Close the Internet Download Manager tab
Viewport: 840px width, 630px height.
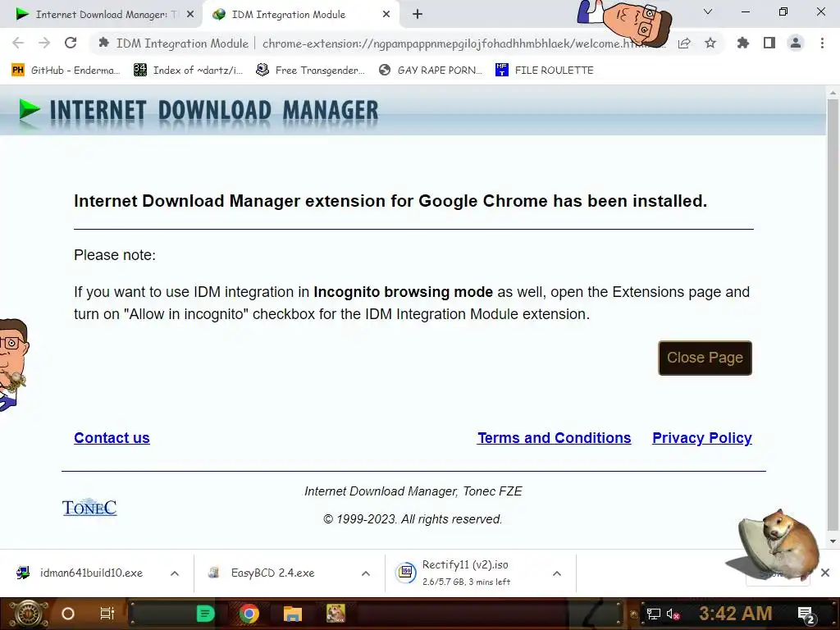click(190, 15)
